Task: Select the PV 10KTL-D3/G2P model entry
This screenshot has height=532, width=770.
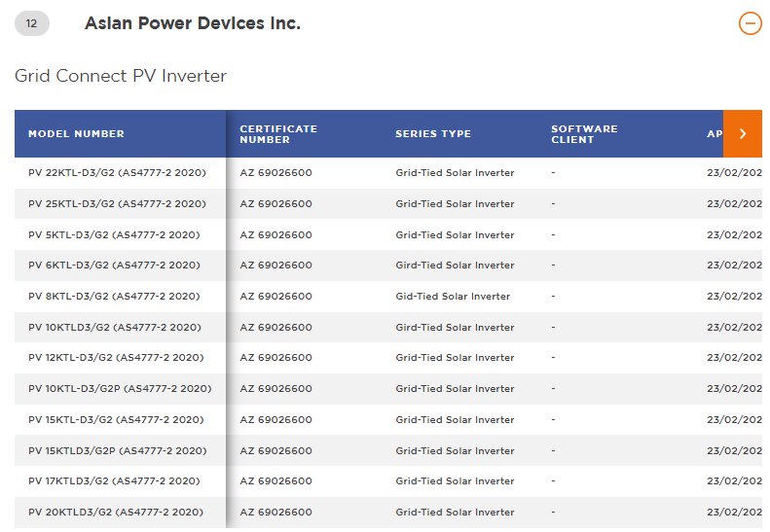Action: (120, 389)
